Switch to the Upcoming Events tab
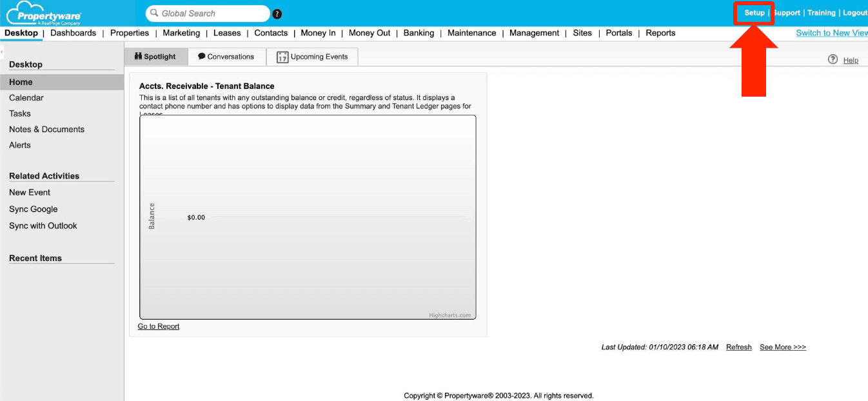The width and height of the screenshot is (868, 401). point(319,57)
